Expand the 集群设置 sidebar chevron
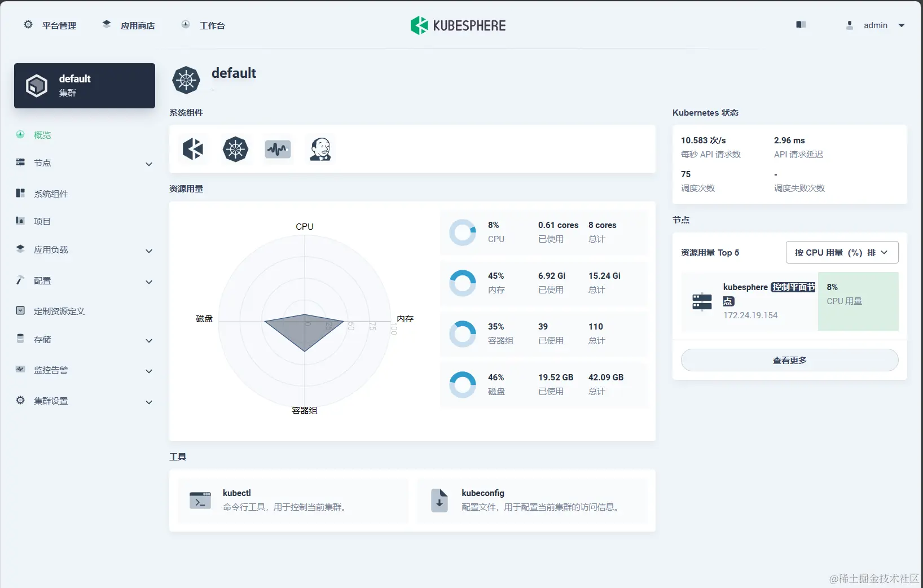The height and width of the screenshot is (588, 923). coord(149,402)
